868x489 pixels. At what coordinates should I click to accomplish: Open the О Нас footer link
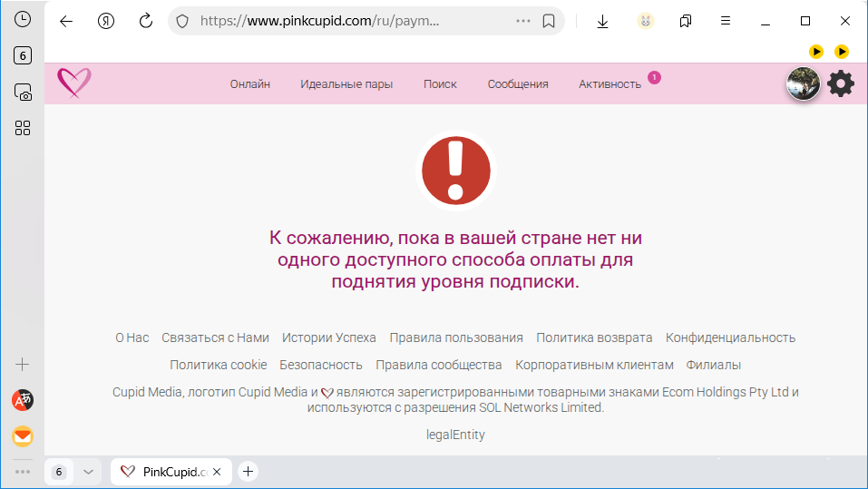tap(132, 337)
